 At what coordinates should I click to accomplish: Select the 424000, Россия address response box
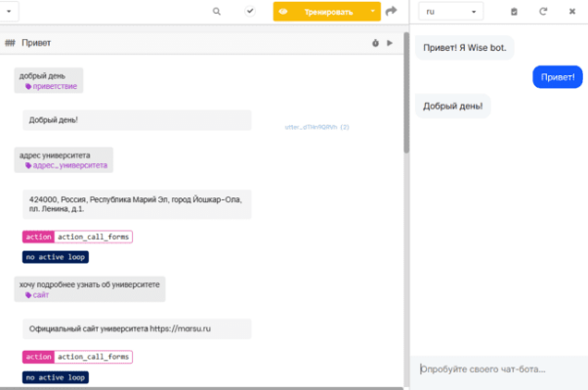(137, 204)
